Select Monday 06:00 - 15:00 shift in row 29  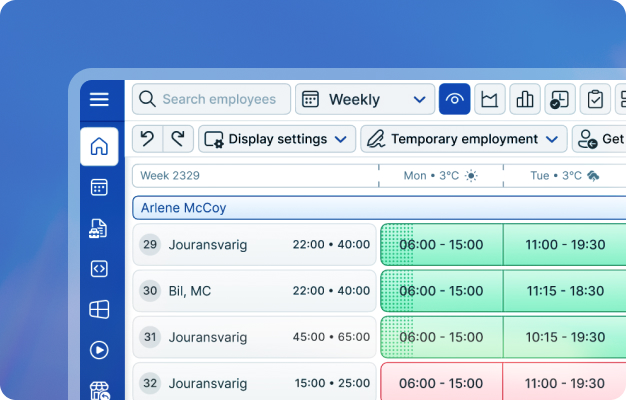point(441,244)
